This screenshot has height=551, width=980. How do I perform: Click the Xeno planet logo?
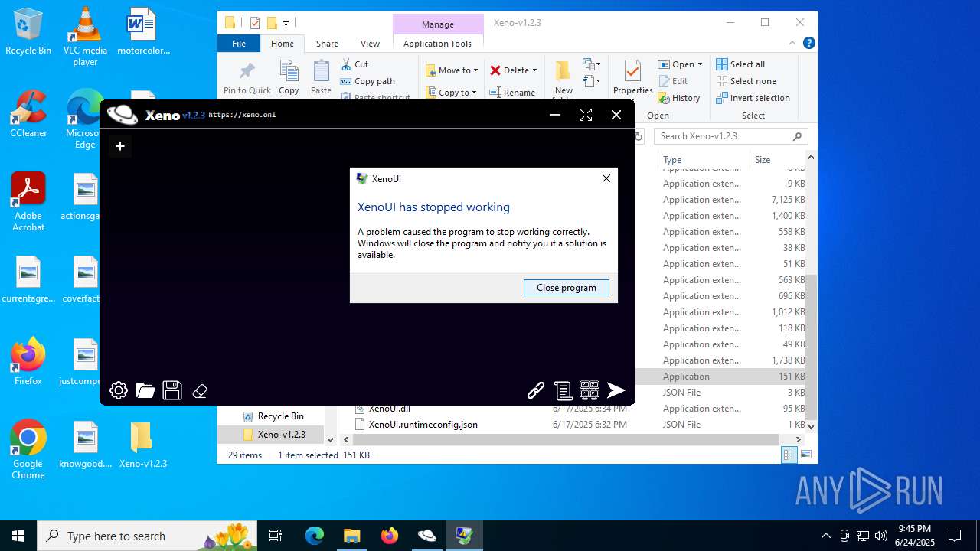point(122,115)
